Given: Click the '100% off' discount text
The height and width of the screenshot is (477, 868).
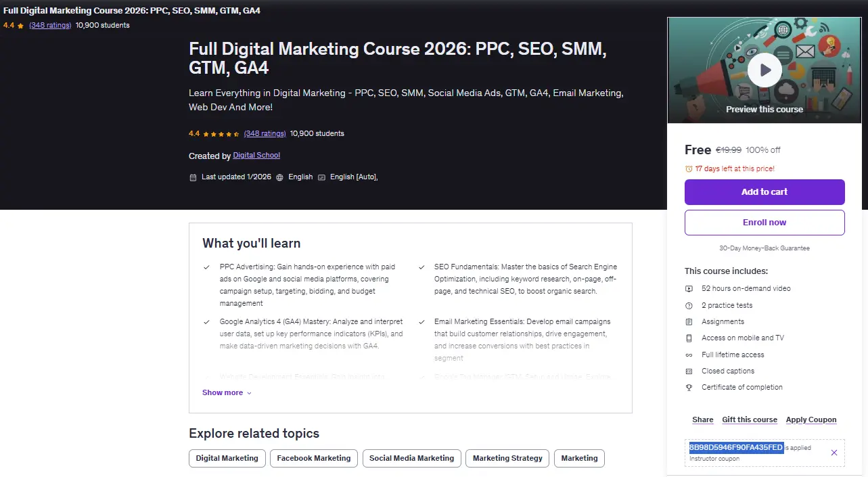Looking at the screenshot, I should pos(763,150).
